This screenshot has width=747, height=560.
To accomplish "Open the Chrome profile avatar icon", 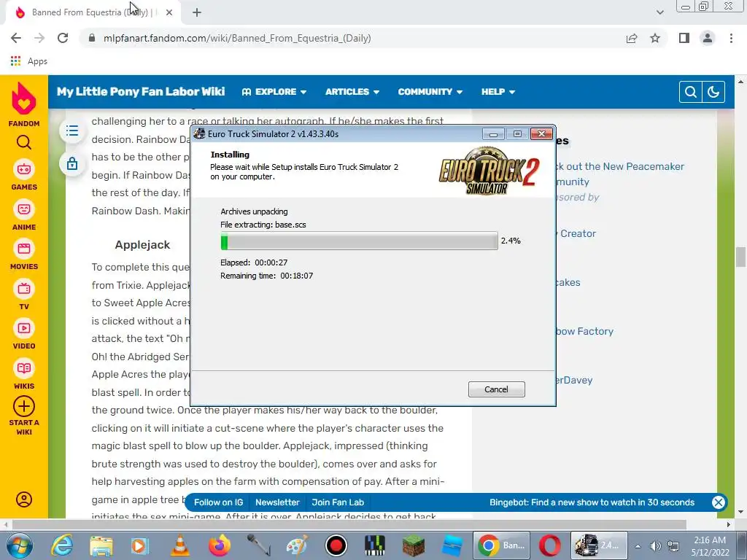I will click(x=708, y=38).
